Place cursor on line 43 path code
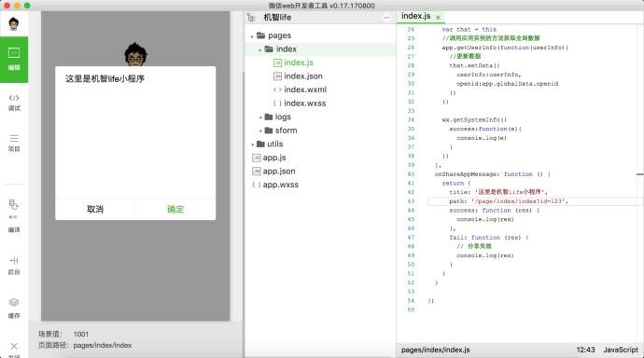 click(x=509, y=201)
